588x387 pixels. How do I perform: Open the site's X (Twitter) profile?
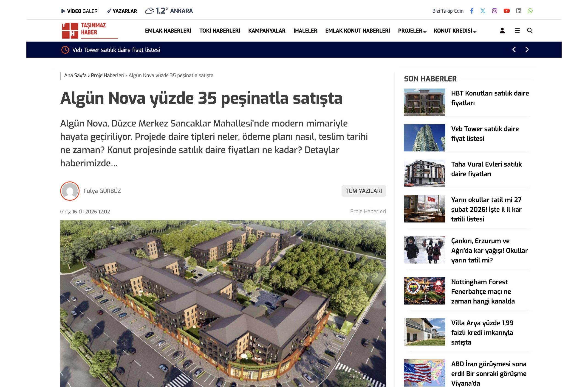pyautogui.click(x=483, y=11)
